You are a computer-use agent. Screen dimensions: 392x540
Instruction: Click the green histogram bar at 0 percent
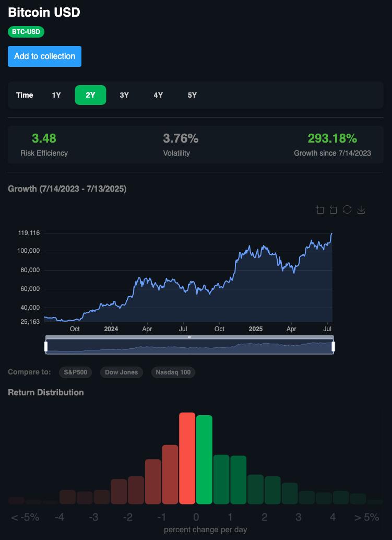coord(204,459)
